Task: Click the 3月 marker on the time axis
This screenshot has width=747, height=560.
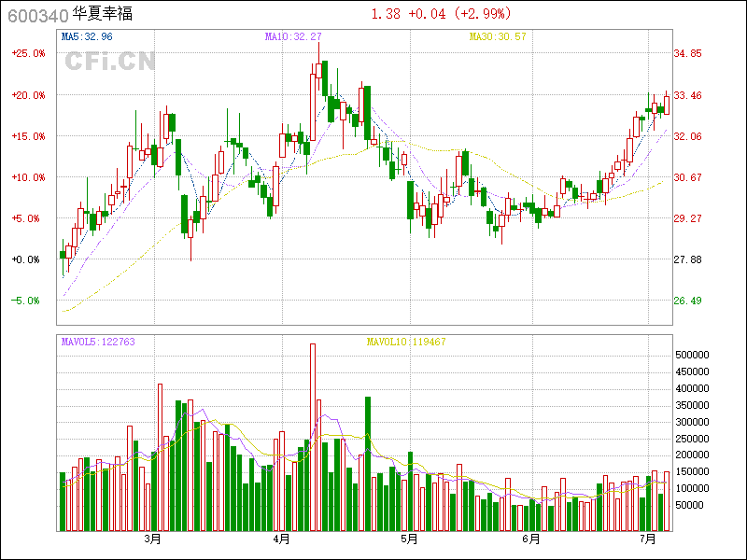Action: click(152, 539)
